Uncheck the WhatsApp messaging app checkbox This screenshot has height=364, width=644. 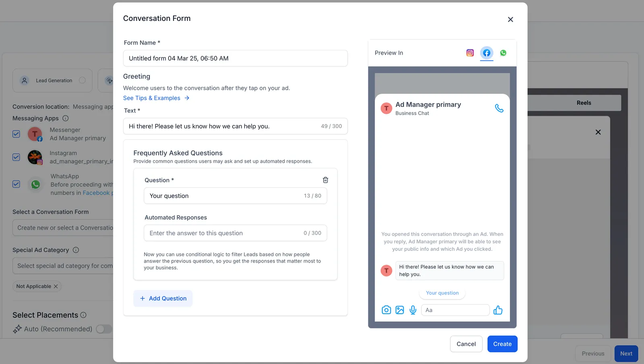point(16,184)
